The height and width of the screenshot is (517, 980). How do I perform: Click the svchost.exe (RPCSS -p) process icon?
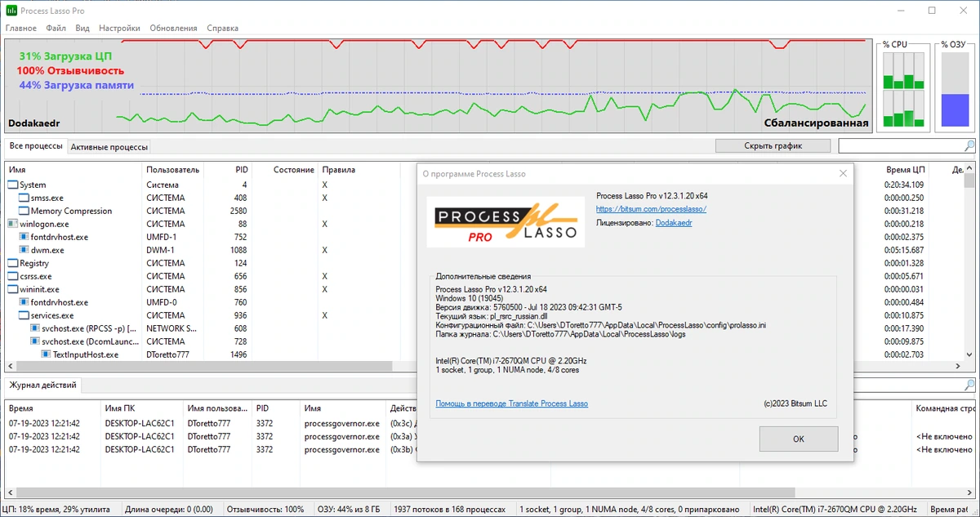[35, 329]
